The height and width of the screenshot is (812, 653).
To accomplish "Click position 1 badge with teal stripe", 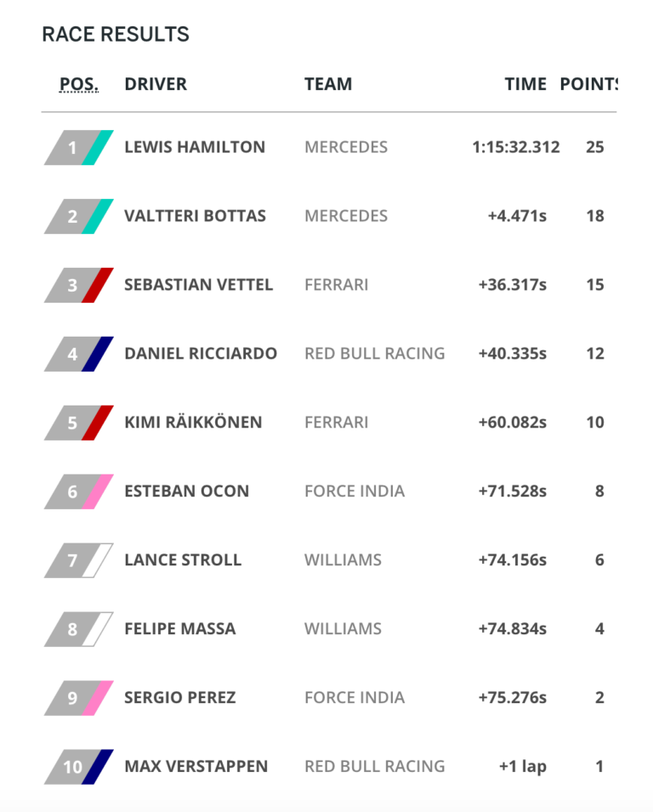I will coord(79,148).
